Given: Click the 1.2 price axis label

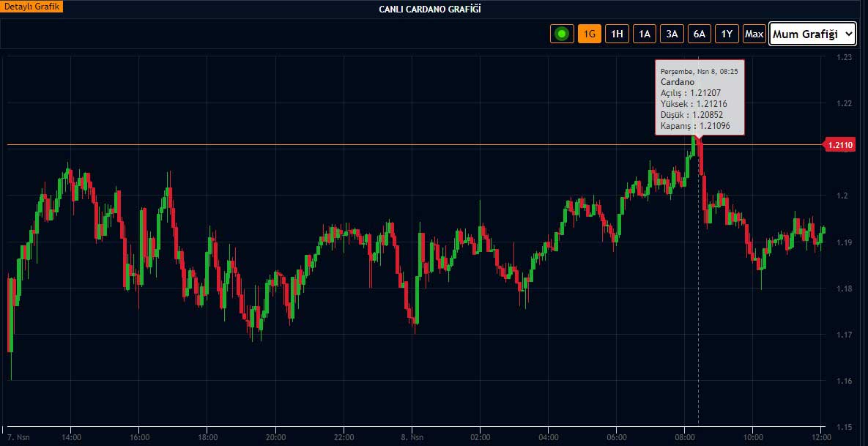Looking at the screenshot, I should (x=842, y=196).
